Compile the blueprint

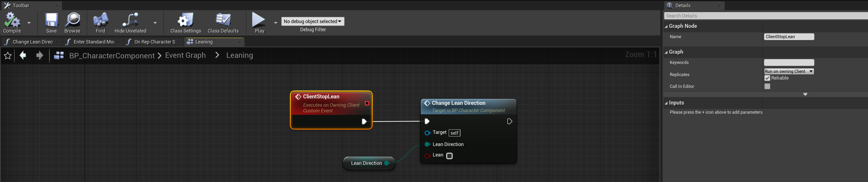[x=12, y=23]
